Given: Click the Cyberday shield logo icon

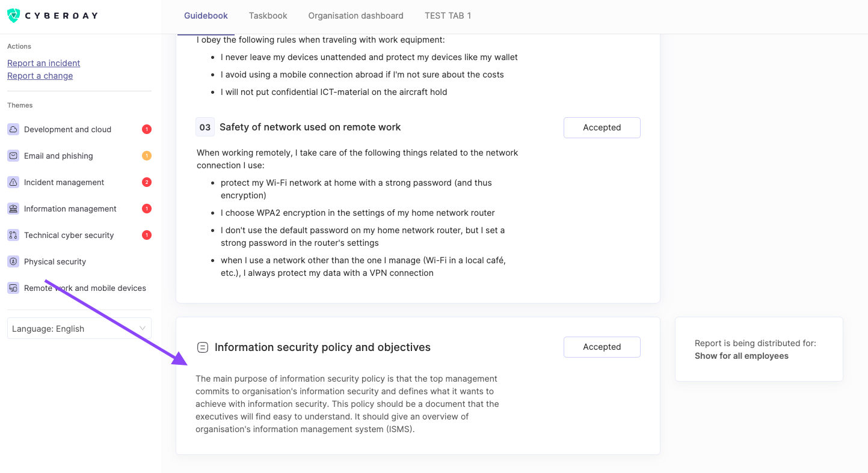Looking at the screenshot, I should pyautogui.click(x=13, y=16).
